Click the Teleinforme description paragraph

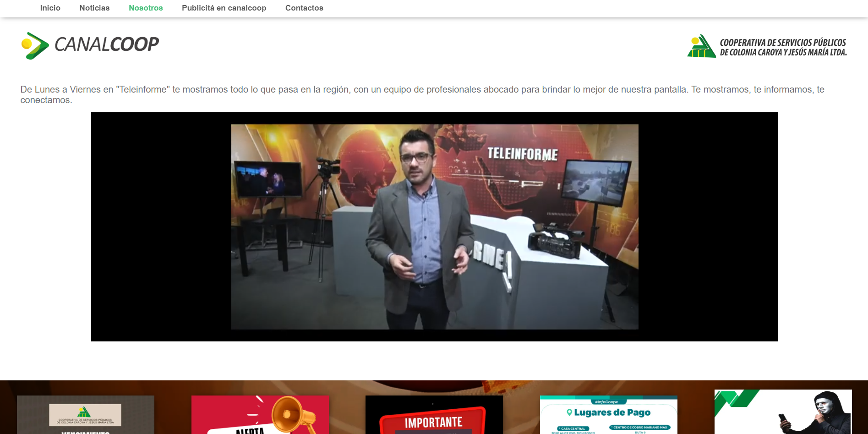click(x=422, y=95)
